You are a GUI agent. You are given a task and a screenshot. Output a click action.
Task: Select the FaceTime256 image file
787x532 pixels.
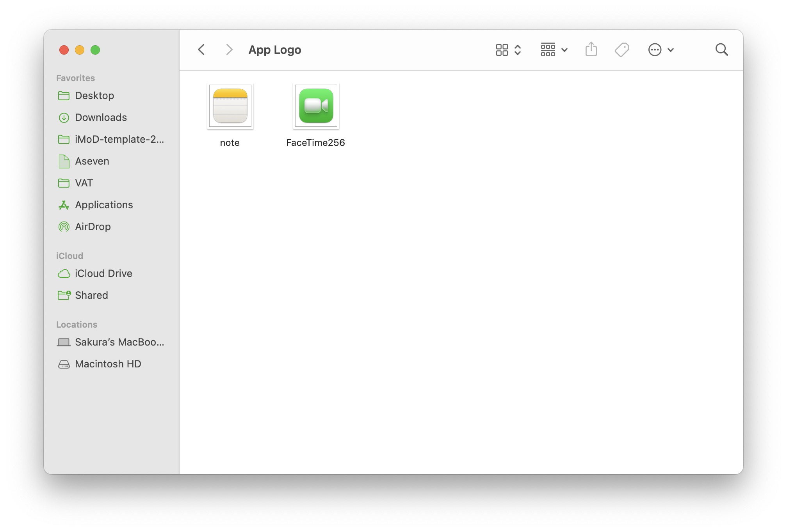point(316,106)
